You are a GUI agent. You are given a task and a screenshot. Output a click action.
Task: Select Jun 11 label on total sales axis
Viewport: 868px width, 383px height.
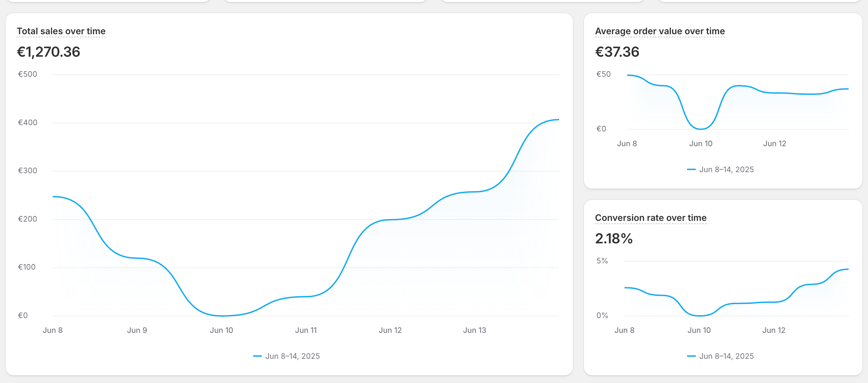pos(306,330)
